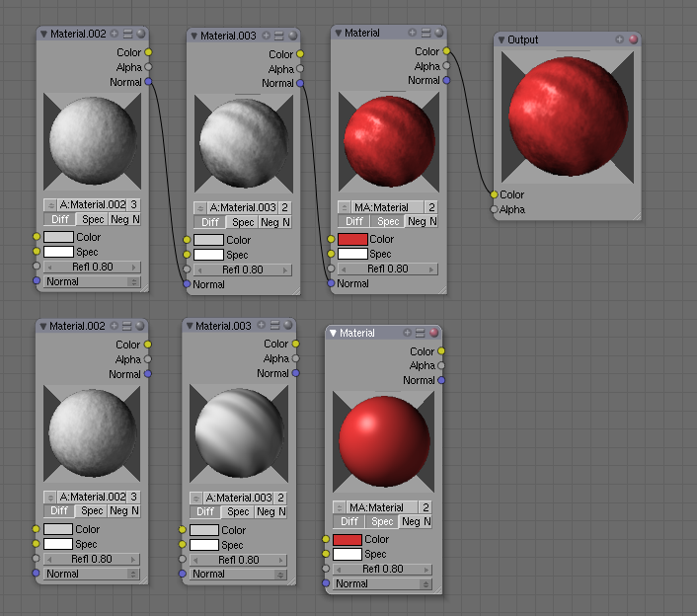Click options bars icon in selected bottom-row Material header

tap(420, 333)
